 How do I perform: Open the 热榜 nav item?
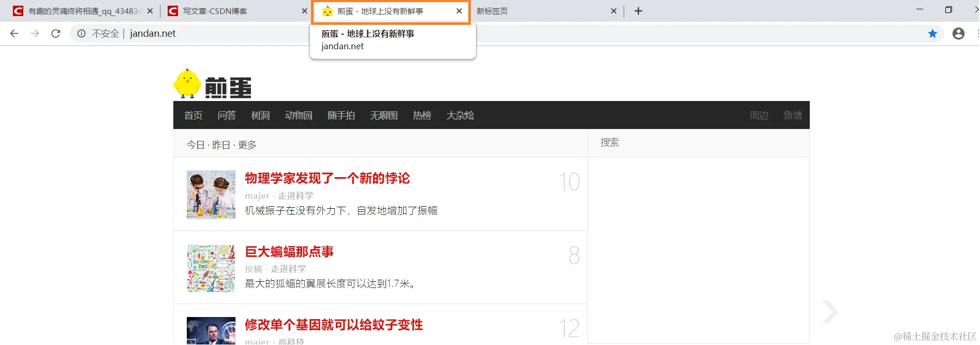coord(422,115)
